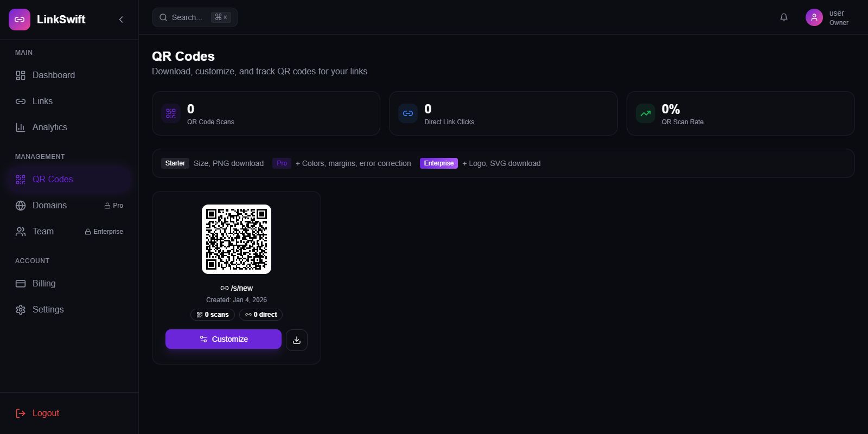Focus the Search input field
Image resolution: width=868 pixels, height=434 pixels.
[x=187, y=17]
